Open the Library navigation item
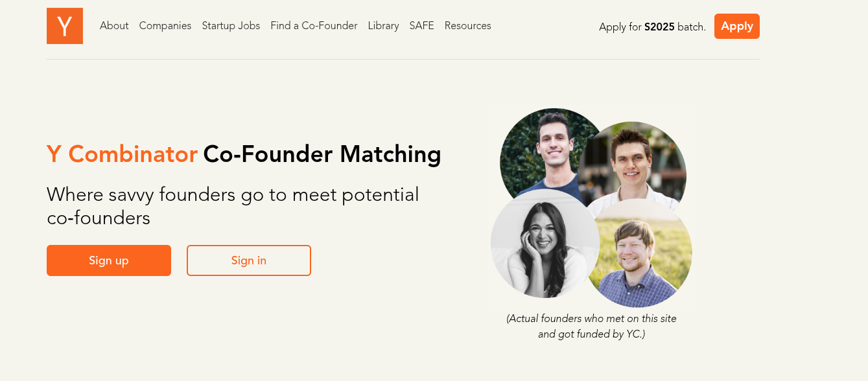The height and width of the screenshot is (381, 868). point(383,26)
